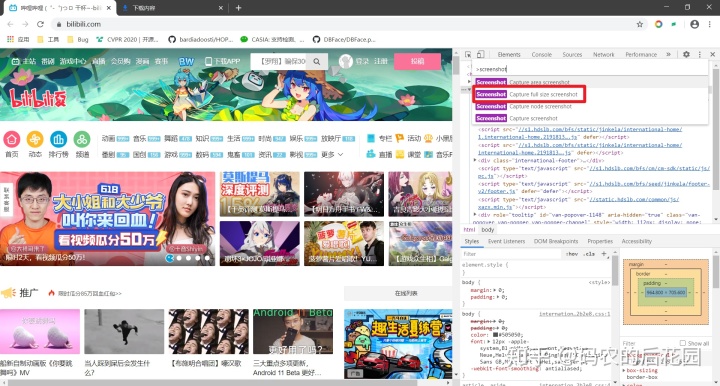Open a new browser tab with plus
The height and width of the screenshot is (386, 720).
click(x=238, y=8)
